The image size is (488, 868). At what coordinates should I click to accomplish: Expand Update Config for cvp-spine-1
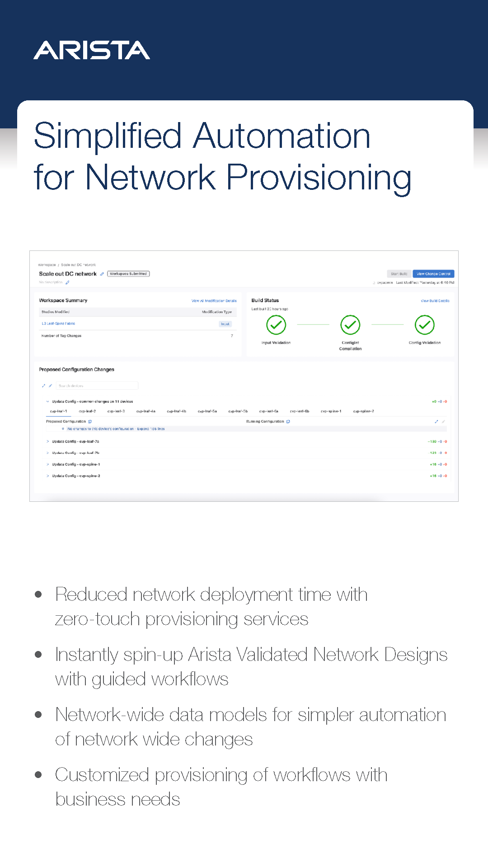(x=47, y=464)
